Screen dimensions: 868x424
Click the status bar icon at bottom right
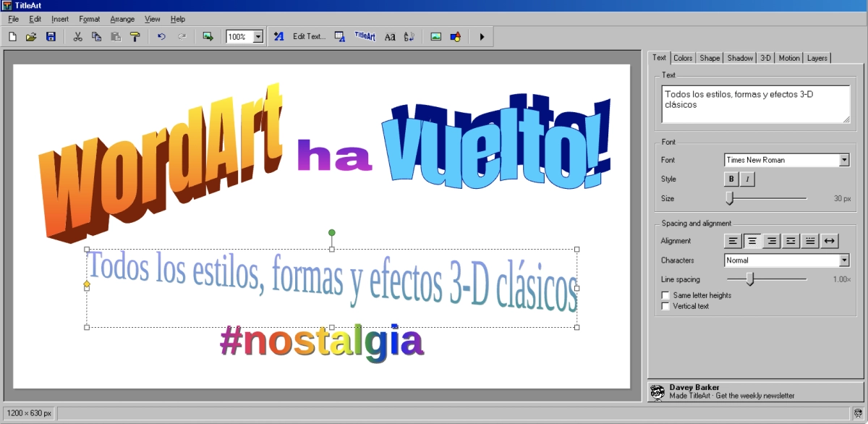859,413
